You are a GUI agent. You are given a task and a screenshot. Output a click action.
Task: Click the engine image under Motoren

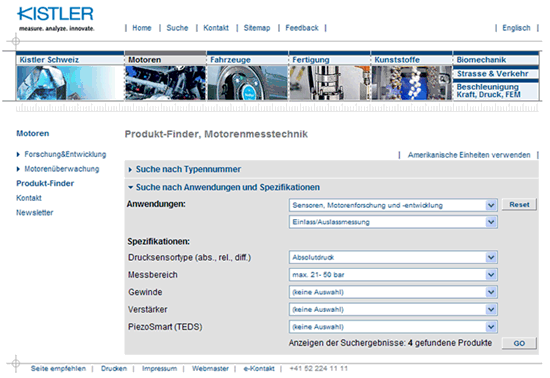point(166,83)
